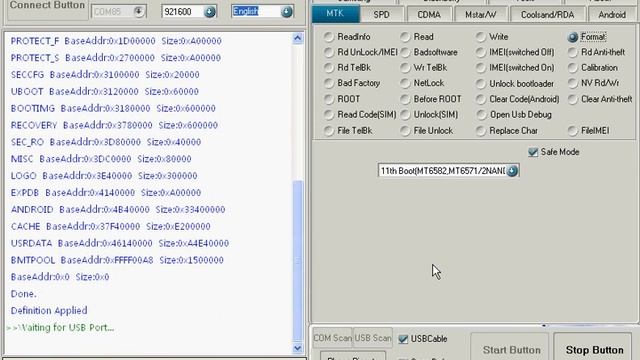Click the UBOOT BaseAddr log line
Viewport: 640px width, 360px height.
point(105,91)
